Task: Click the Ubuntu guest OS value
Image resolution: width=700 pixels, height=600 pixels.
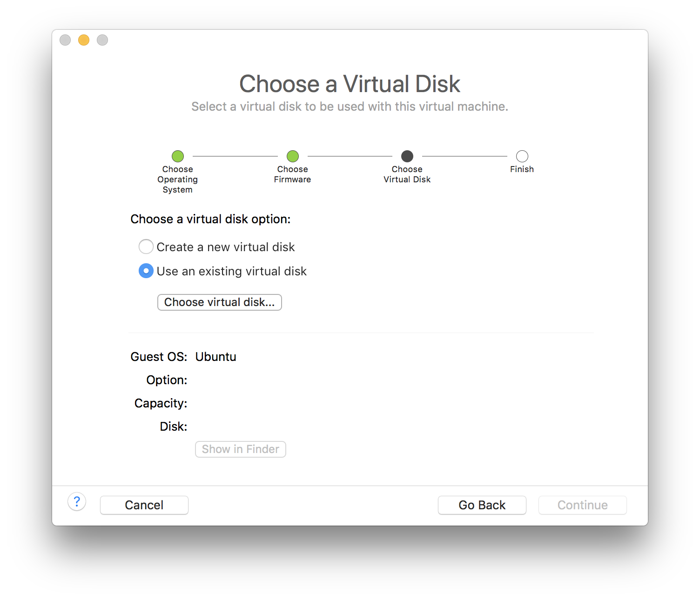Action: click(215, 357)
